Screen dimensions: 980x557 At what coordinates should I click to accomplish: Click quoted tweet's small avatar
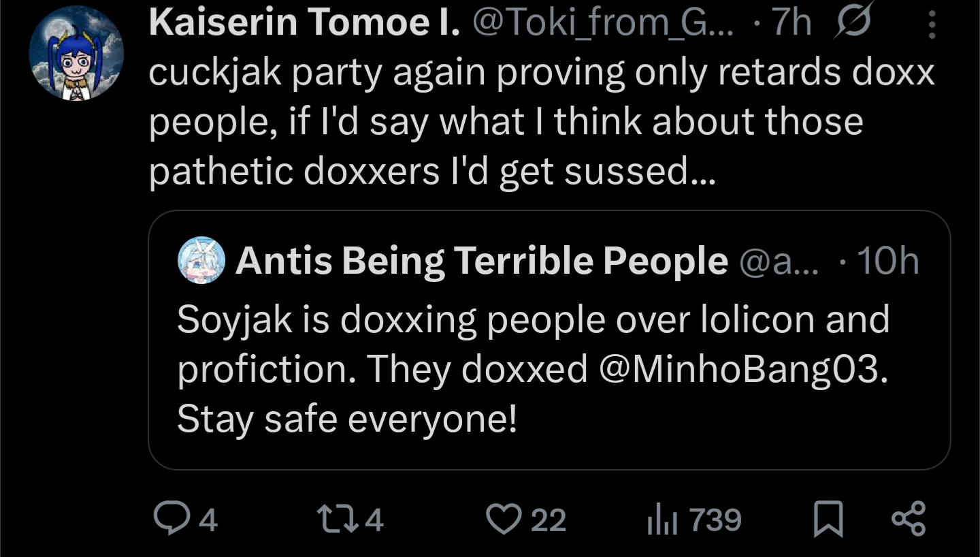201,260
